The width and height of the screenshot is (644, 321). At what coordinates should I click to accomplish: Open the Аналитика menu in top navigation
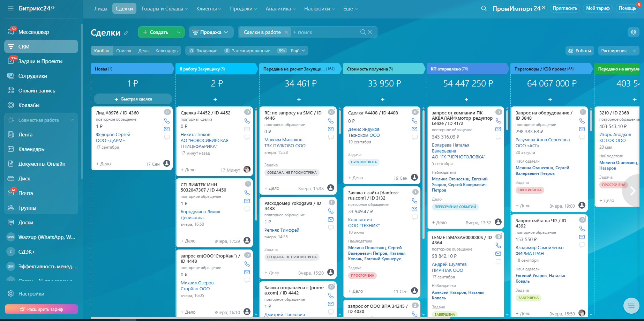click(x=280, y=9)
